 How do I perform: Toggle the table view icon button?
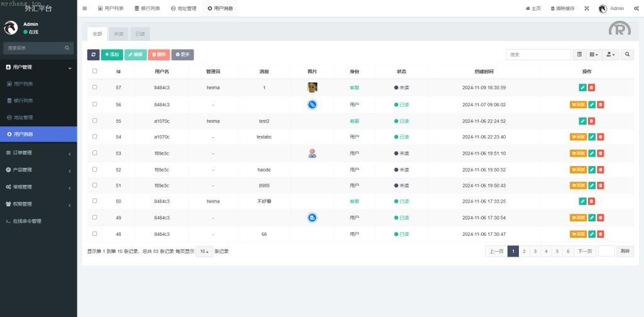(x=580, y=55)
